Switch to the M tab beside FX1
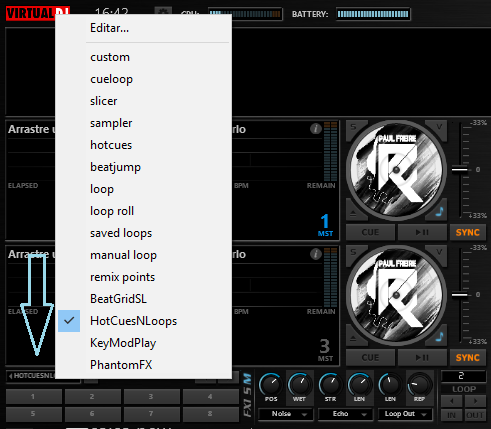Image resolution: width=491 pixels, height=429 pixels. pos(247,378)
